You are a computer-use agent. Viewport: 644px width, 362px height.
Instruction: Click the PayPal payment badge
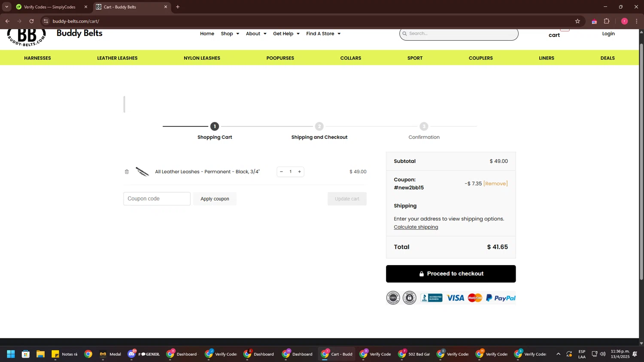[501, 298]
